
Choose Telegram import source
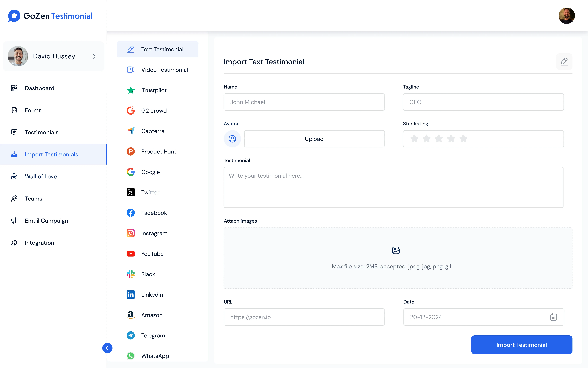click(158, 336)
